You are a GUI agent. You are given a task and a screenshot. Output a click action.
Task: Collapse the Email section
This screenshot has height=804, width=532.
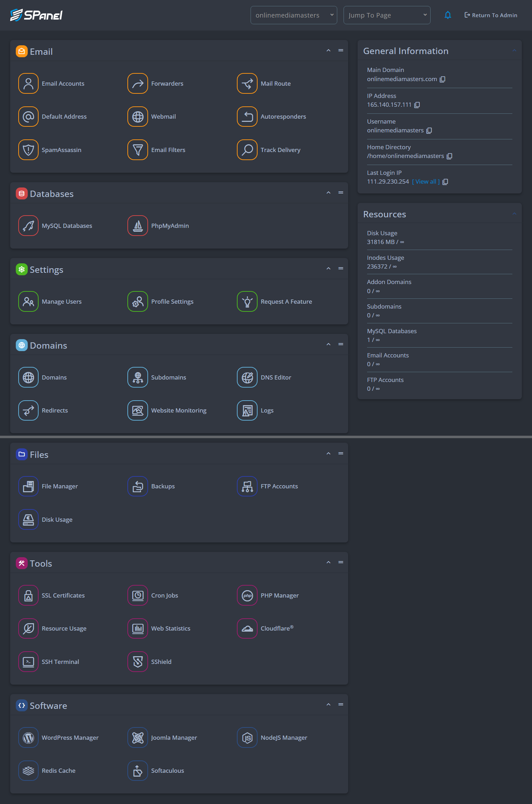coord(328,51)
